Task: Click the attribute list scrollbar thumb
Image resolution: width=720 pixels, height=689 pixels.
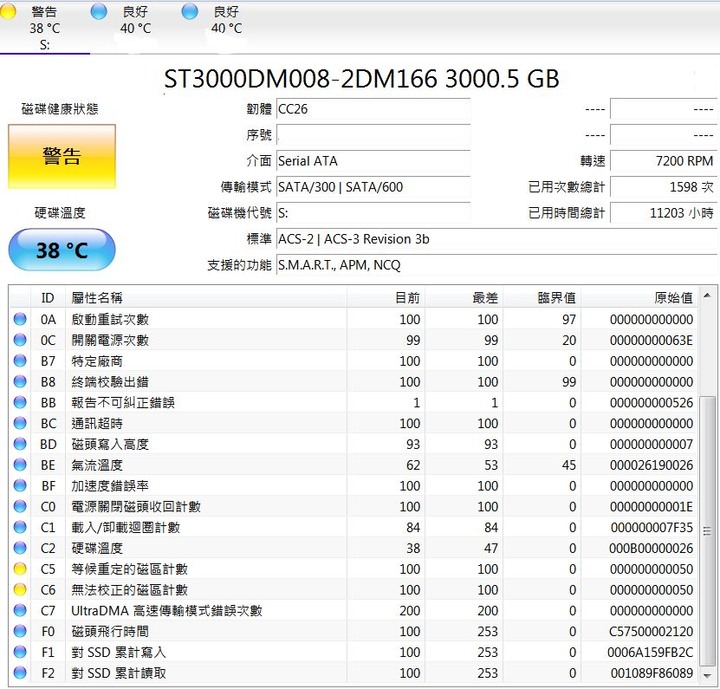Action: coord(707,531)
